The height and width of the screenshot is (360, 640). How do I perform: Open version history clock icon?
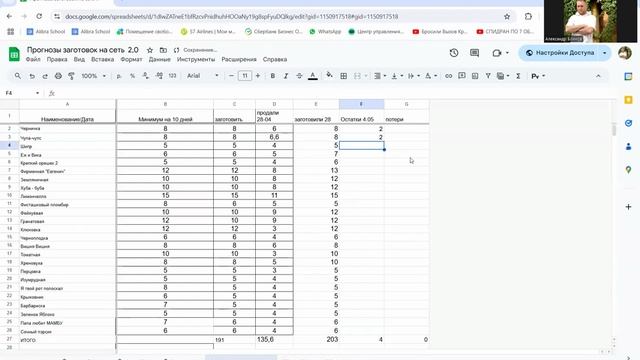(454, 53)
